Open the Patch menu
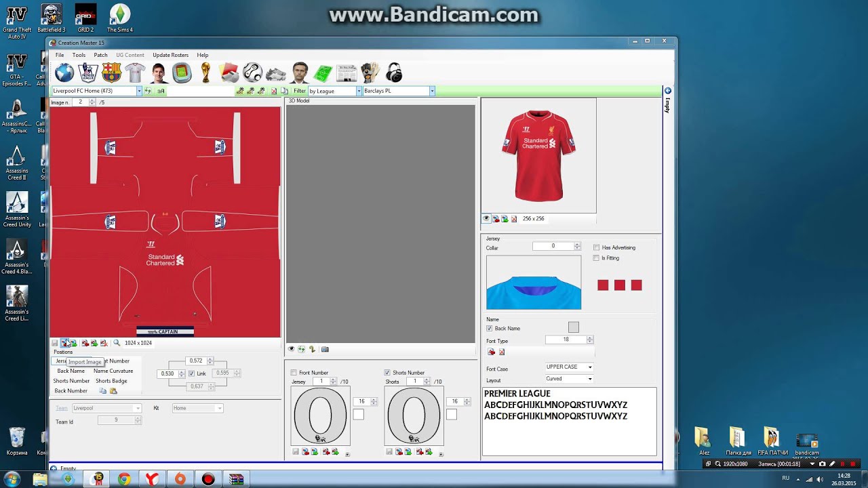 tap(100, 55)
